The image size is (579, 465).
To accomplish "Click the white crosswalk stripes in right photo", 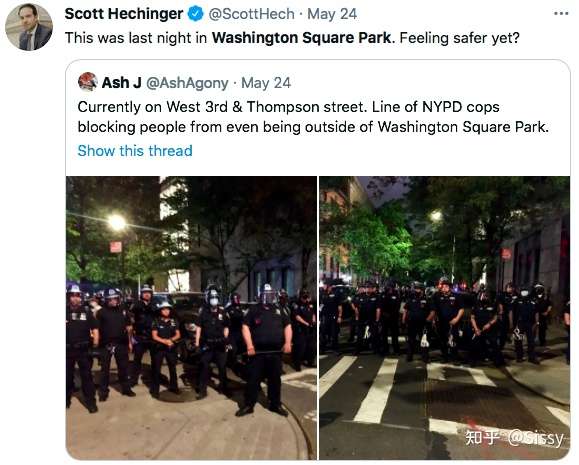I will (x=376, y=390).
